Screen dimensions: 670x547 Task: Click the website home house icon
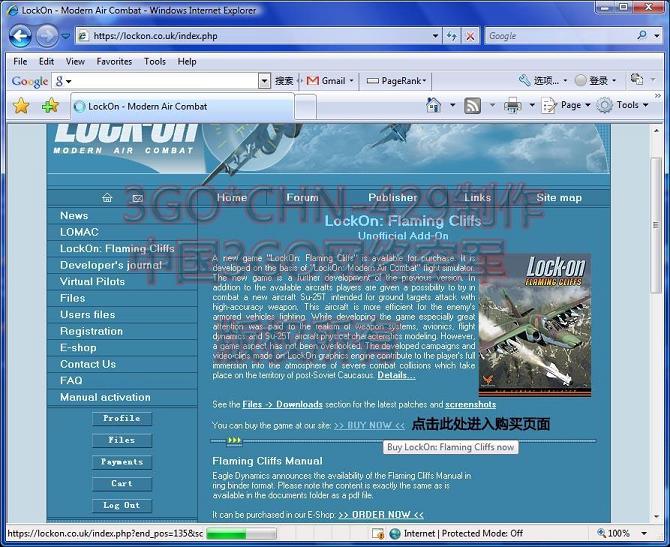coord(107,198)
